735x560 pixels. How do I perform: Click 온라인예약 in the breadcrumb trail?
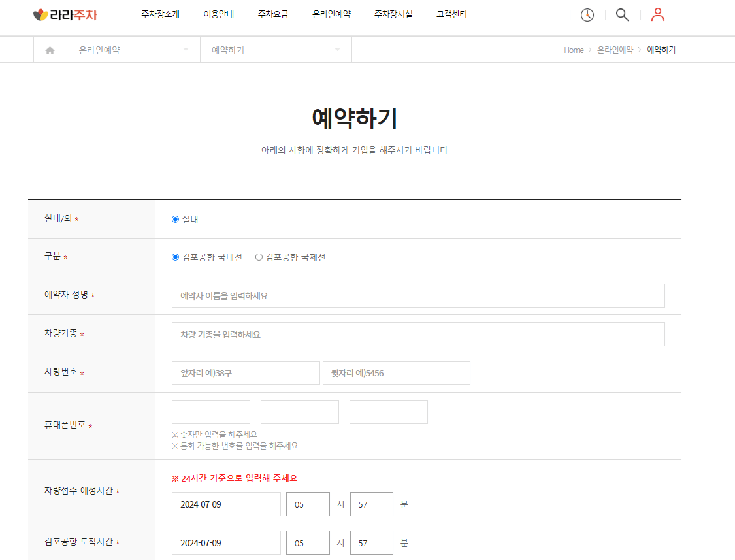pyautogui.click(x=615, y=50)
